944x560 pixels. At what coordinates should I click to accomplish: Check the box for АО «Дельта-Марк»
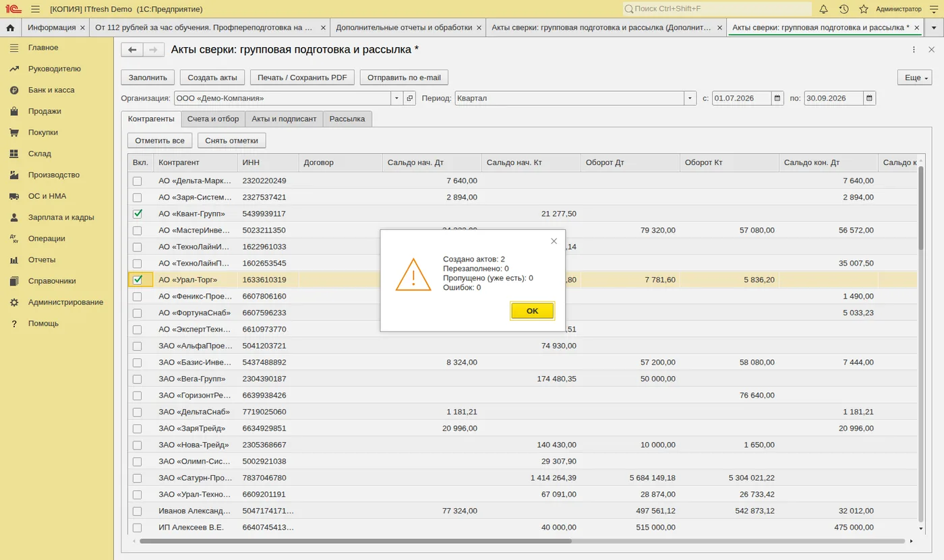click(138, 181)
